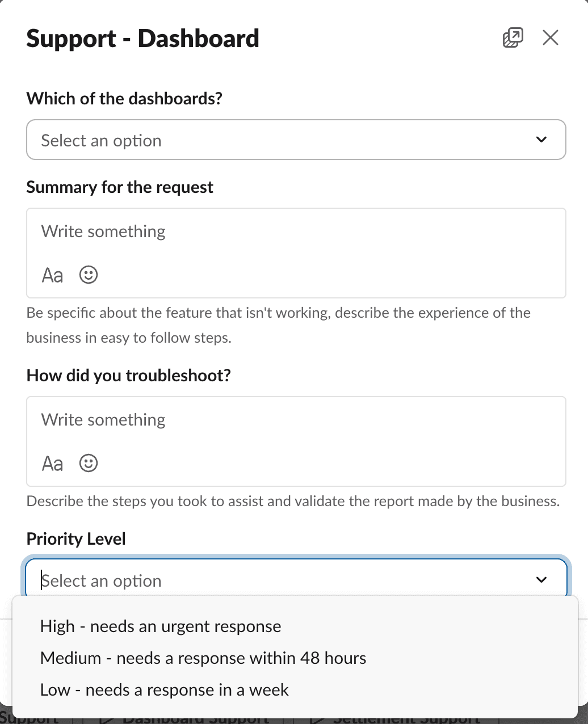Open emoji picker in the troubleshoot field

(89, 464)
